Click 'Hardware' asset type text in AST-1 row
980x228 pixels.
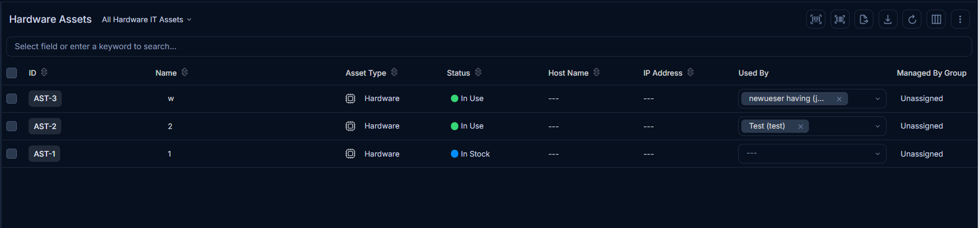pyautogui.click(x=382, y=154)
